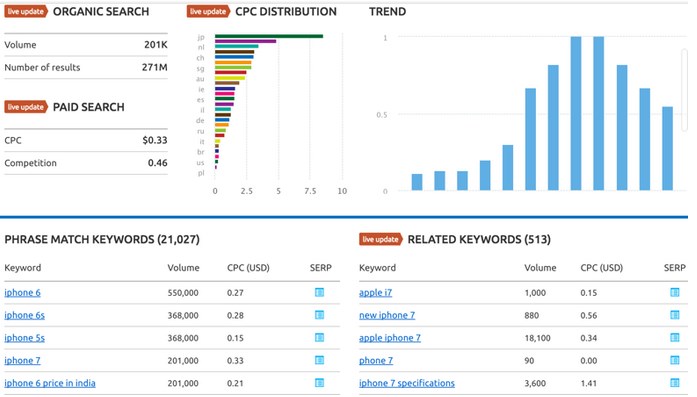This screenshot has height=397, width=697.
Task: Open the phone 7 keyword link
Action: [x=376, y=361]
